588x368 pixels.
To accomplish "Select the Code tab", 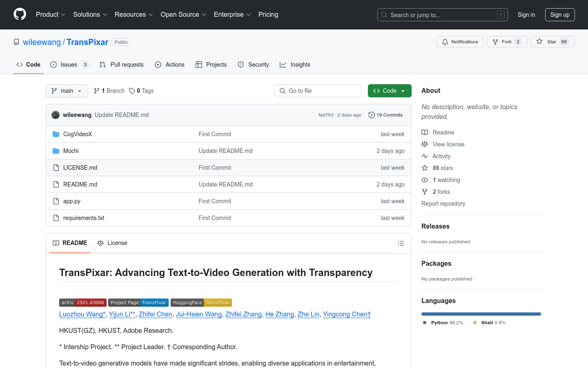I will pyautogui.click(x=28, y=65).
